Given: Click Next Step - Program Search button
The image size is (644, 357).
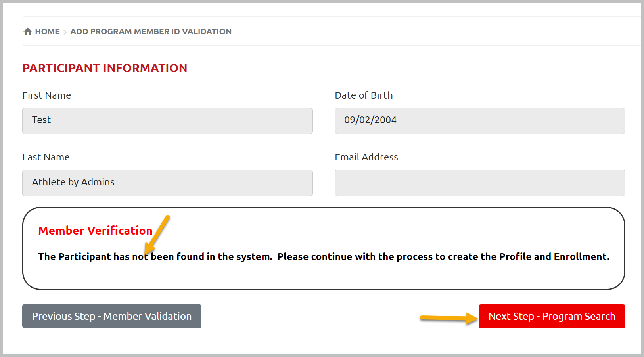Looking at the screenshot, I should (552, 316).
